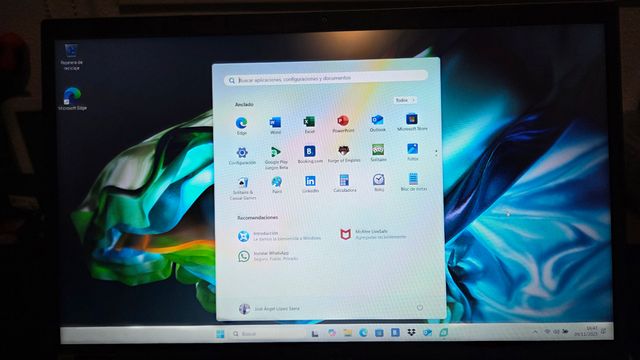
Task: Open Microsoft Edge desktop shortcut
Action: (x=72, y=98)
